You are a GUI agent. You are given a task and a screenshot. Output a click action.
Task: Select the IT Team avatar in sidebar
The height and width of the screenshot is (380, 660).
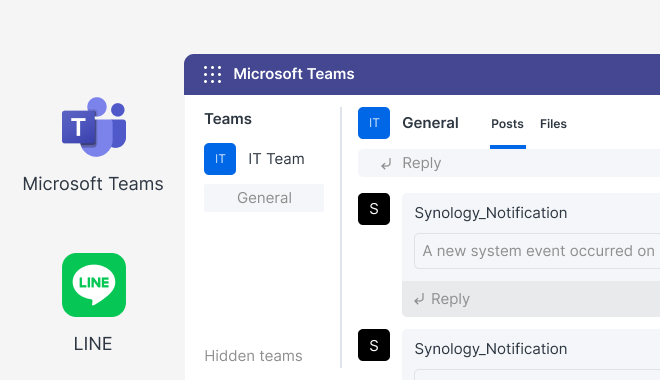tap(220, 159)
